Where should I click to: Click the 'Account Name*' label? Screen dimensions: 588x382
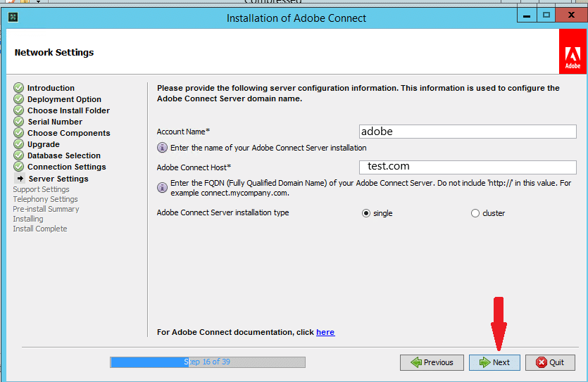pos(183,132)
